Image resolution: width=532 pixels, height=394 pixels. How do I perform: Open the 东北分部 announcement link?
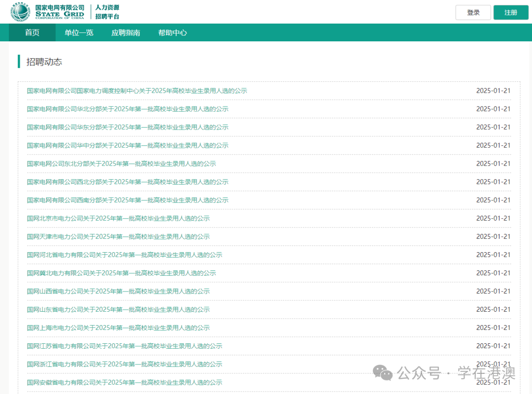pos(121,164)
